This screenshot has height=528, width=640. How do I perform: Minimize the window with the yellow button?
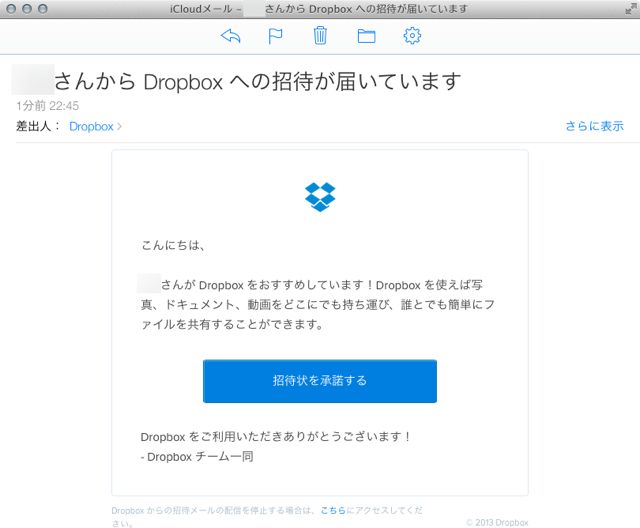(27, 9)
